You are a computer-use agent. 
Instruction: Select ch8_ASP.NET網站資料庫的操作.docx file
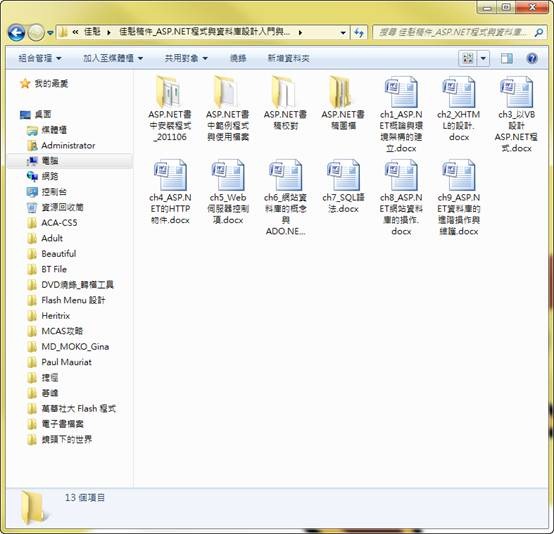coord(401,197)
